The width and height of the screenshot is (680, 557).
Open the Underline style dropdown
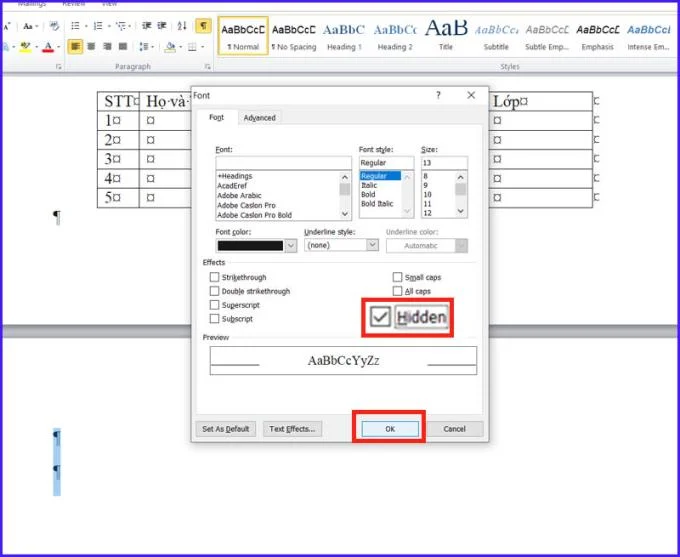pyautogui.click(x=372, y=245)
